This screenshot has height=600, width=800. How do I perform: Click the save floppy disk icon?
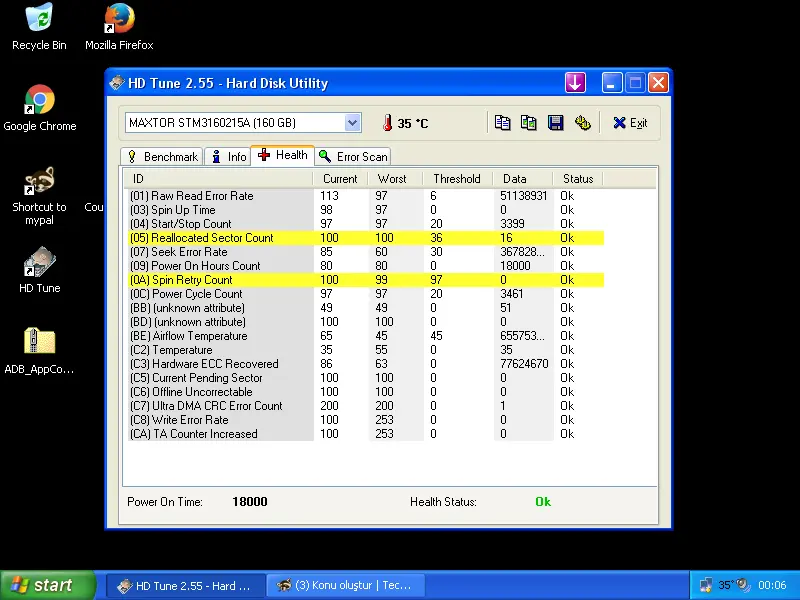pos(555,122)
